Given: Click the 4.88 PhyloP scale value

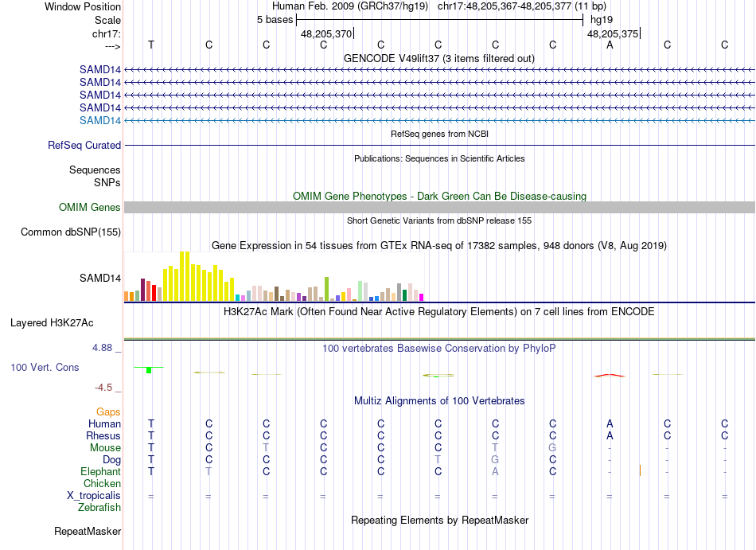Looking at the screenshot, I should tap(102, 348).
